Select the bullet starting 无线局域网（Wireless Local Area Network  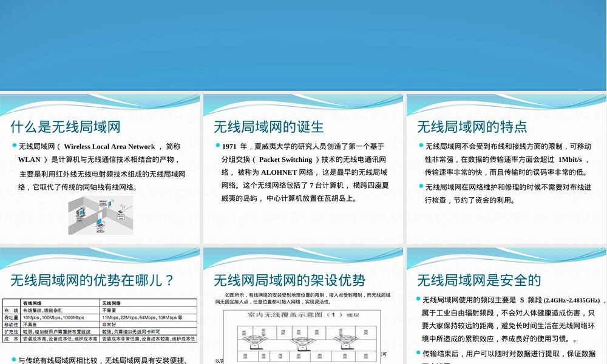pos(100,167)
